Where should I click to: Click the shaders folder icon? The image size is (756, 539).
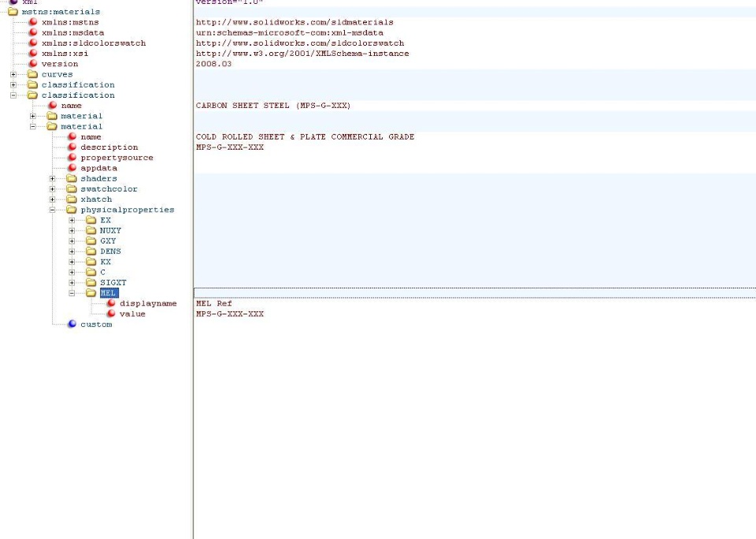pos(72,179)
